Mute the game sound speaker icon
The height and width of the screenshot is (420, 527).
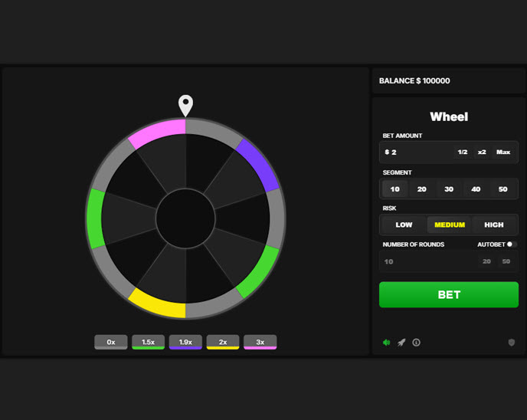coord(387,343)
